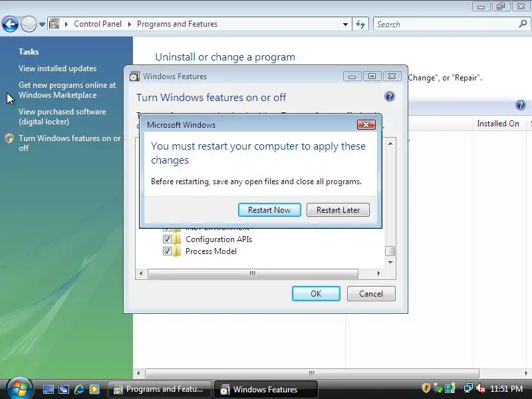Viewport: 532px width, 399px height.
Task: Minimize the Programs and Features window
Action: pyautogui.click(x=481, y=7)
